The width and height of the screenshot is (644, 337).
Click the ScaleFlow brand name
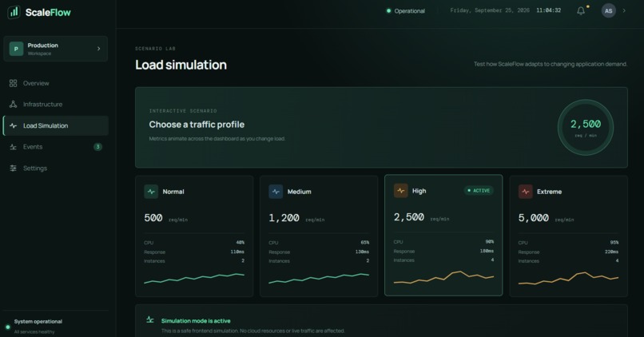click(48, 12)
